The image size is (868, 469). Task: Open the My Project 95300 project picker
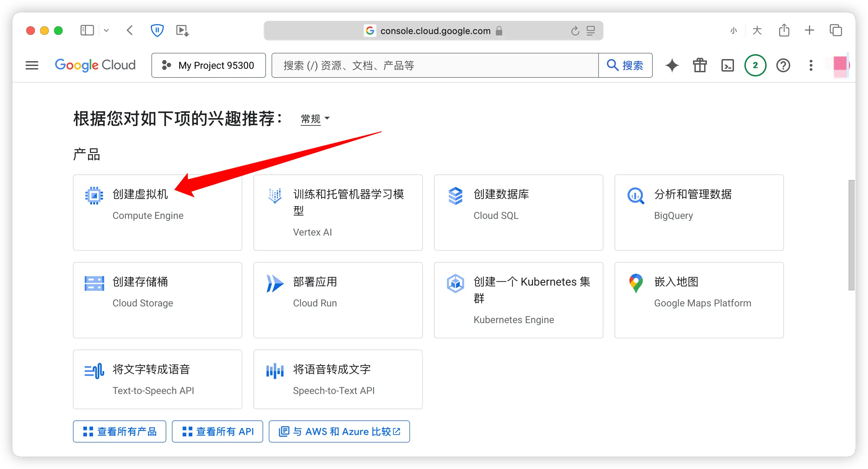209,65
